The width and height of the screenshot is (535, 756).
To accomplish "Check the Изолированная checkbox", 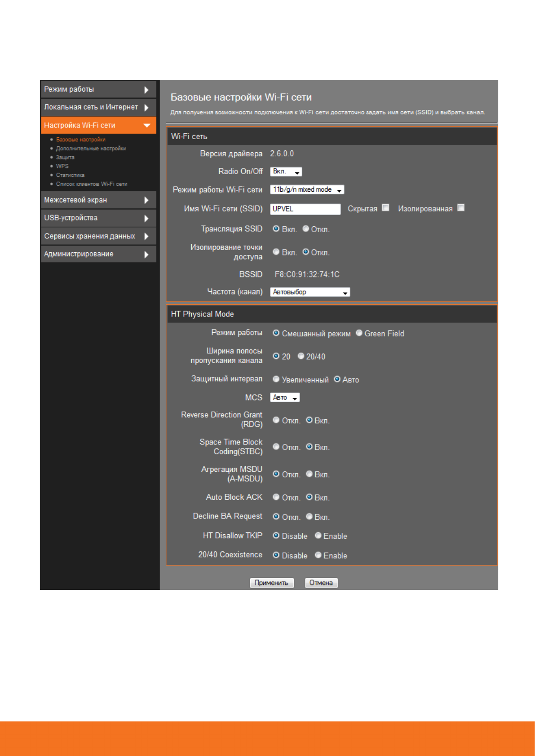I will 461,208.
